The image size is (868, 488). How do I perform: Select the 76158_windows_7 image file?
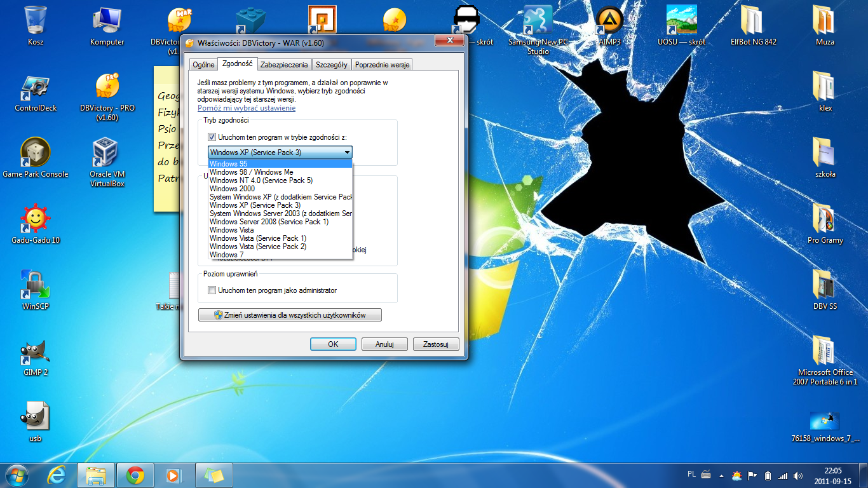[825, 426]
